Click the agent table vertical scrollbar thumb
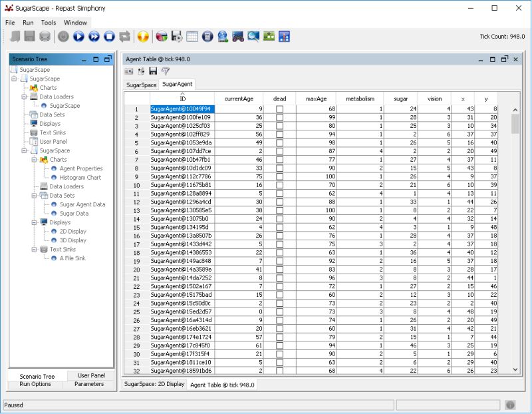This screenshot has width=532, height=414. coord(515,124)
